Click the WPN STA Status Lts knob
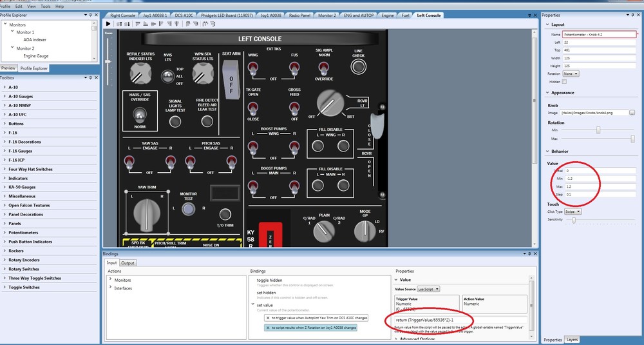 click(x=203, y=74)
